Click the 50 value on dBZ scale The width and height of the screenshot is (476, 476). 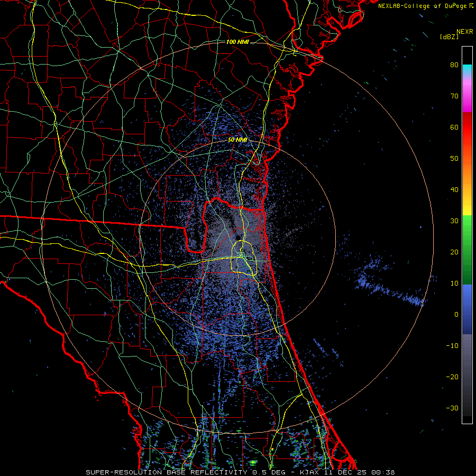[x=454, y=159]
